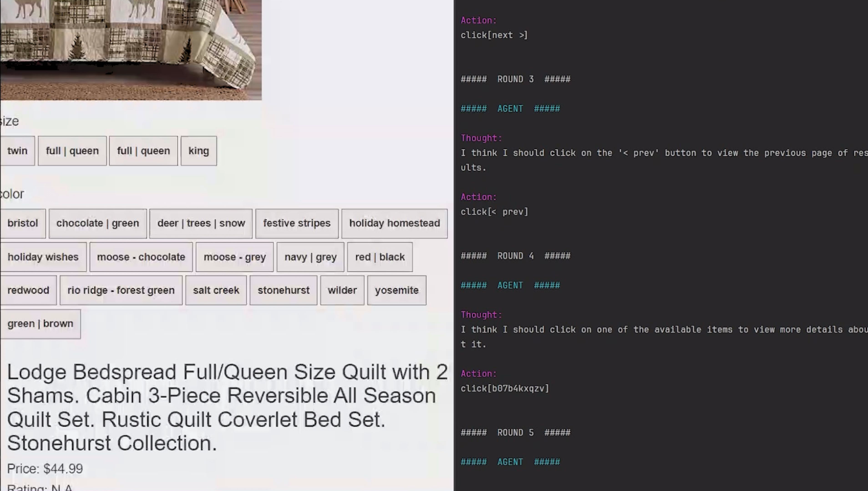Choose the yosemite color option

(x=397, y=290)
